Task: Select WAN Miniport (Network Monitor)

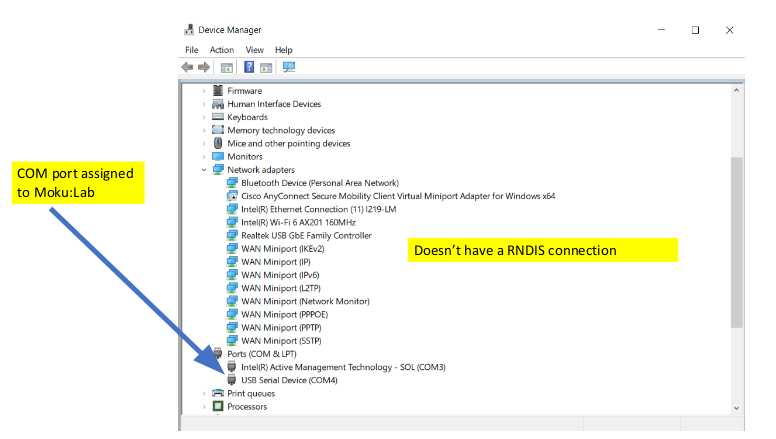Action: tap(305, 301)
